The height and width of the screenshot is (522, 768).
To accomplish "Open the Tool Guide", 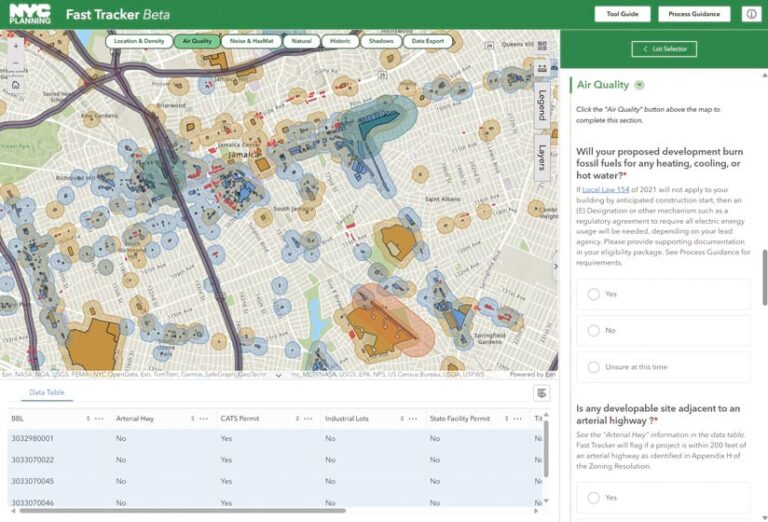I will (623, 14).
